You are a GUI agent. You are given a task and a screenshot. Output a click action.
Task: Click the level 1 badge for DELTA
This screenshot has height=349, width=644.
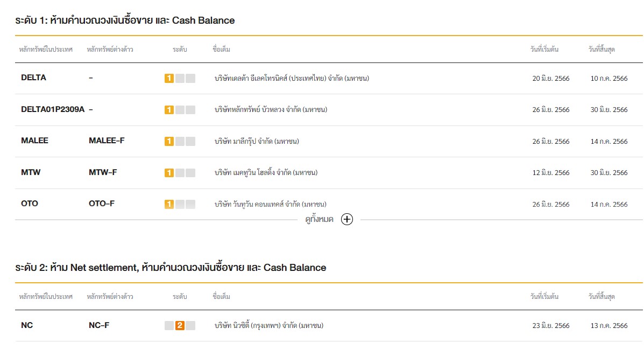pyautogui.click(x=170, y=77)
